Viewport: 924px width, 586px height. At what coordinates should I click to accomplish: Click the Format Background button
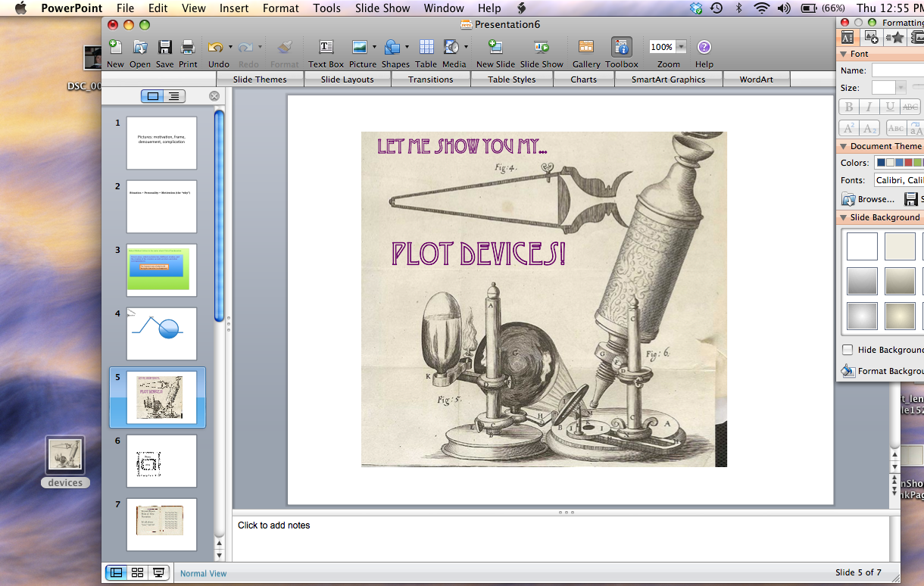pyautogui.click(x=848, y=371)
